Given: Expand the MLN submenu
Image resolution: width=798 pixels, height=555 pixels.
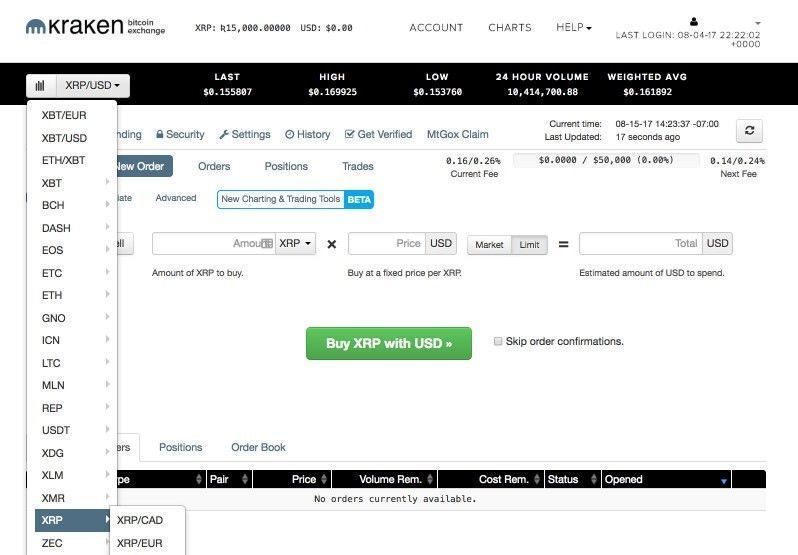Looking at the screenshot, I should point(72,385).
